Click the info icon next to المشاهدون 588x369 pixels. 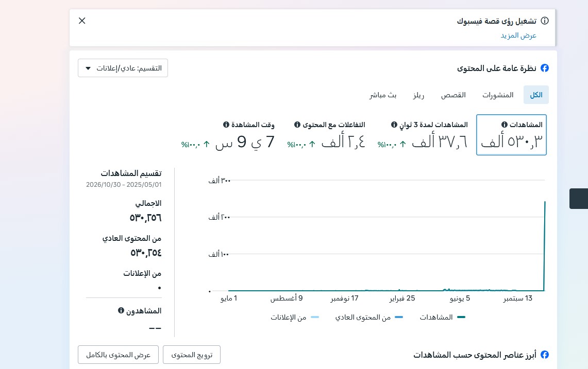[x=121, y=310]
